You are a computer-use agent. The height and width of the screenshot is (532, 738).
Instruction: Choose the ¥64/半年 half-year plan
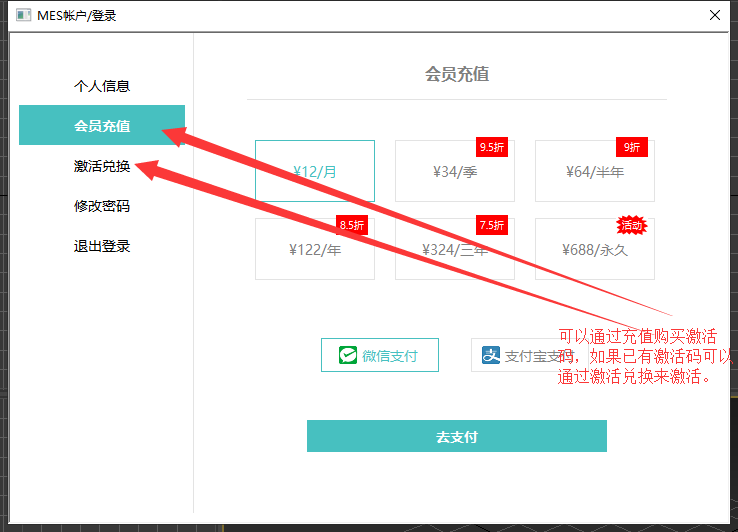click(x=594, y=172)
